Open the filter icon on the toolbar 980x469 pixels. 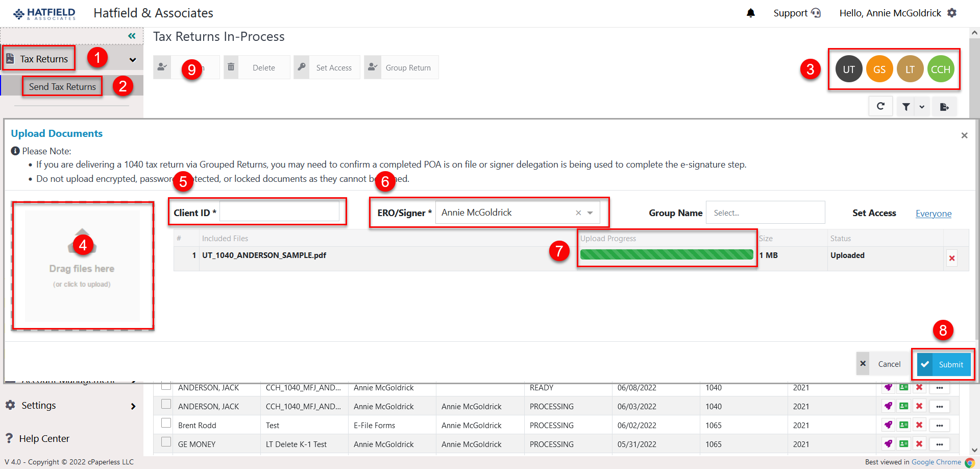pyautogui.click(x=906, y=106)
